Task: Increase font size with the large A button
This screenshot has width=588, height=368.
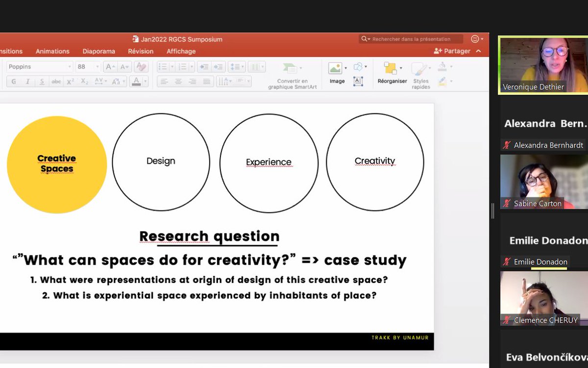Action: point(110,67)
